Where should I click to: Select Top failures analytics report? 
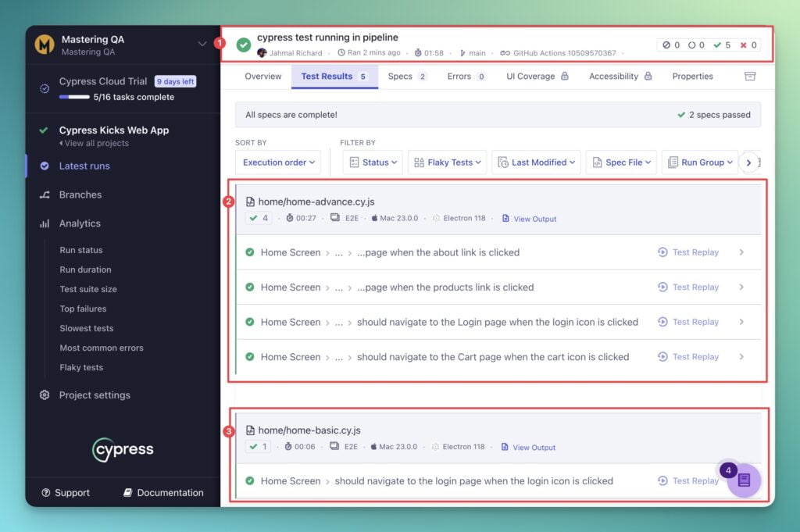point(83,309)
